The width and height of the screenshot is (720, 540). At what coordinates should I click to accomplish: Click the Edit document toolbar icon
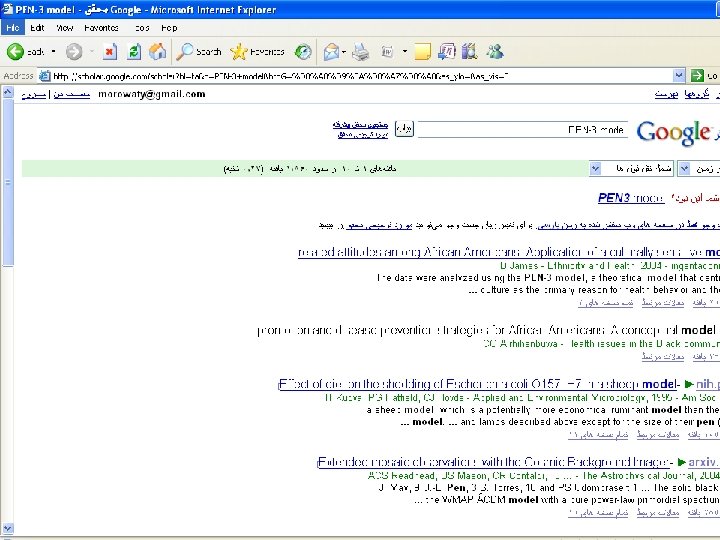point(387,51)
